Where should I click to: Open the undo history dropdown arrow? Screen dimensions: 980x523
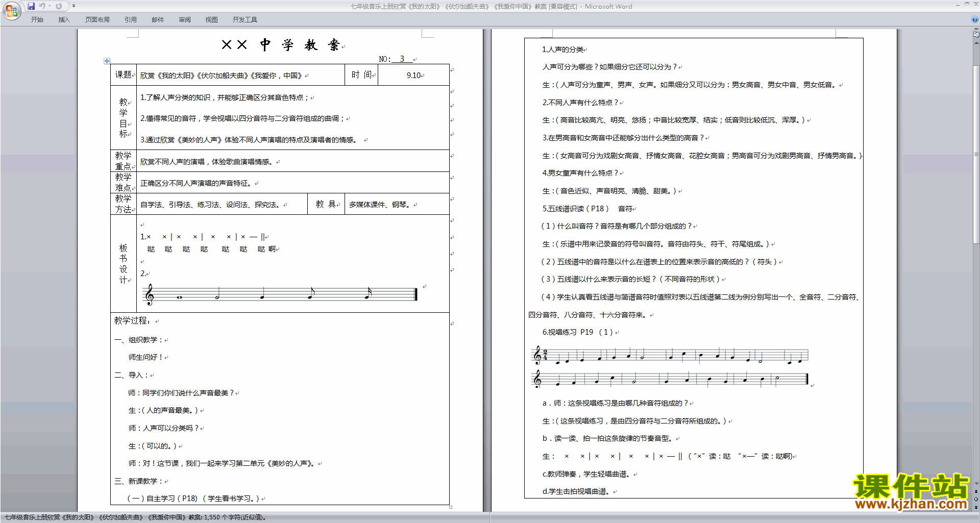[50, 6]
